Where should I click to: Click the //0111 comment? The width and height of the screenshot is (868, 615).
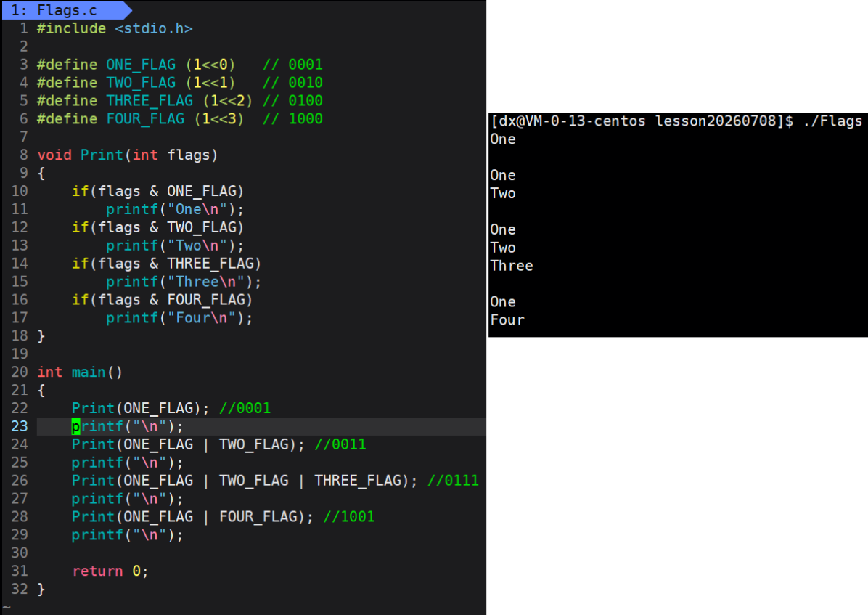click(454, 481)
